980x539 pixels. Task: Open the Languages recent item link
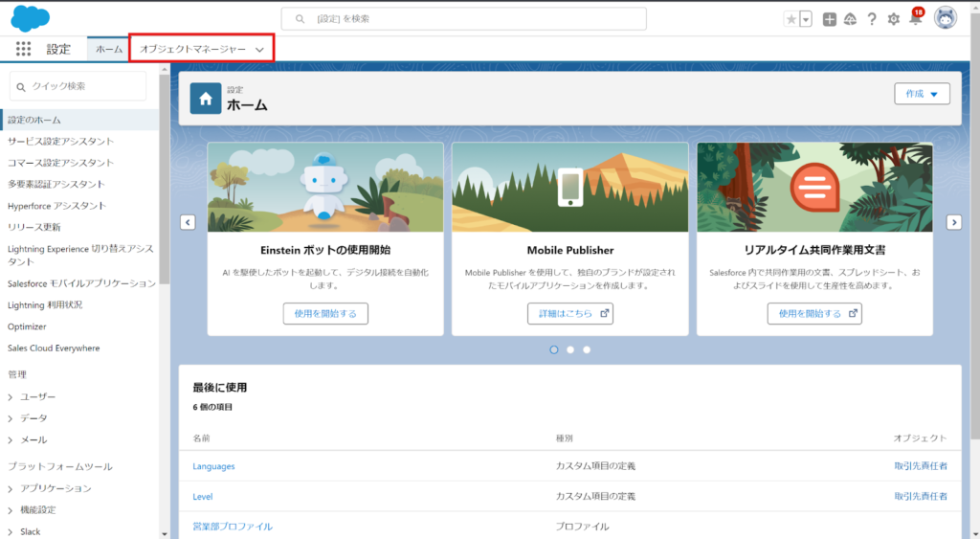(x=213, y=466)
